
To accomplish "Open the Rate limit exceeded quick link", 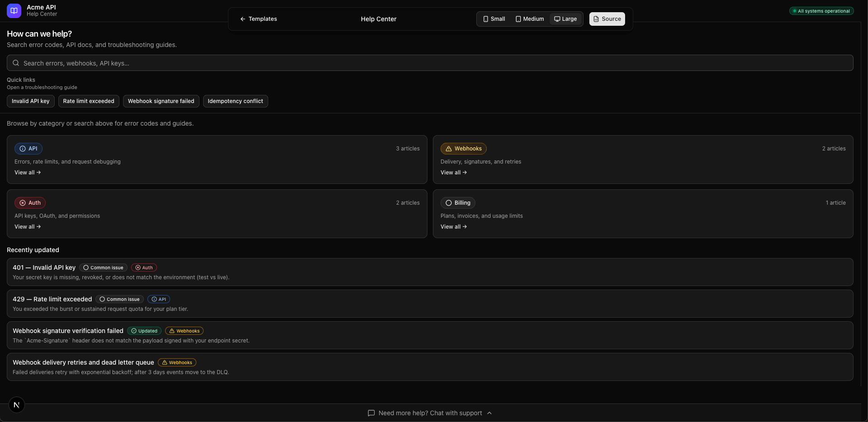I will (89, 101).
